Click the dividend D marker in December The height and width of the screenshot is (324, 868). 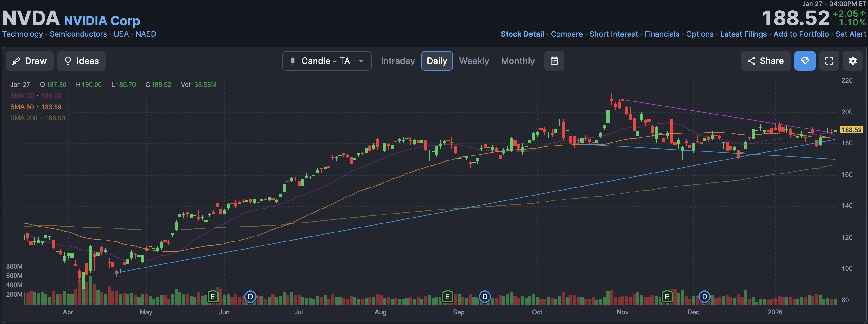click(x=704, y=297)
